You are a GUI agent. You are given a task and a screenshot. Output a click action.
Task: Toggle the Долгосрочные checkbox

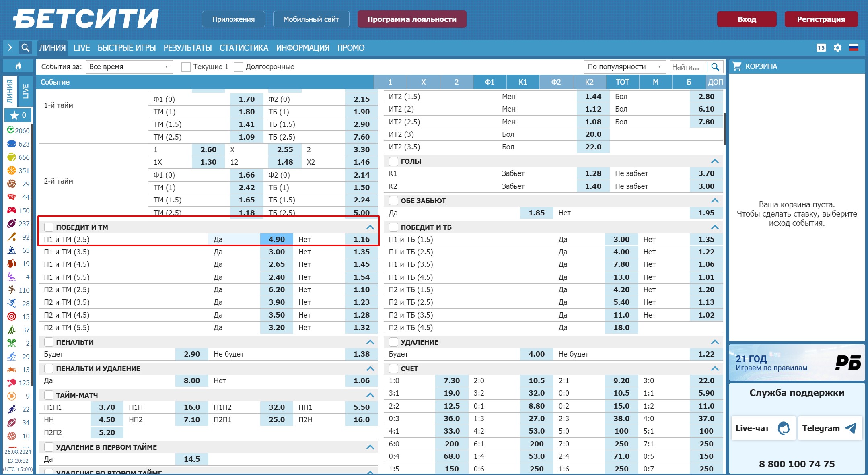(239, 67)
